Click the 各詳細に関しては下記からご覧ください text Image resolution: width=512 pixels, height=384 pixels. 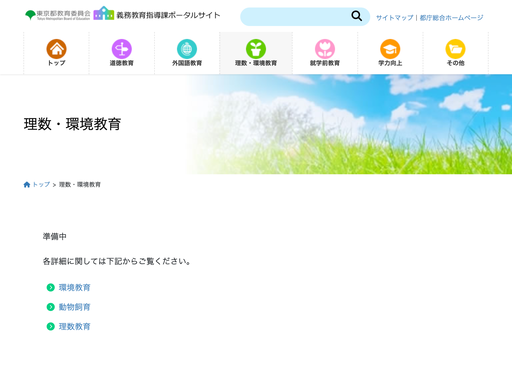click(117, 261)
